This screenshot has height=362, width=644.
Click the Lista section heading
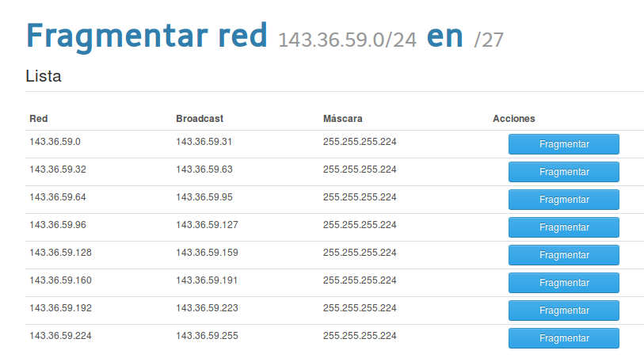tap(44, 77)
